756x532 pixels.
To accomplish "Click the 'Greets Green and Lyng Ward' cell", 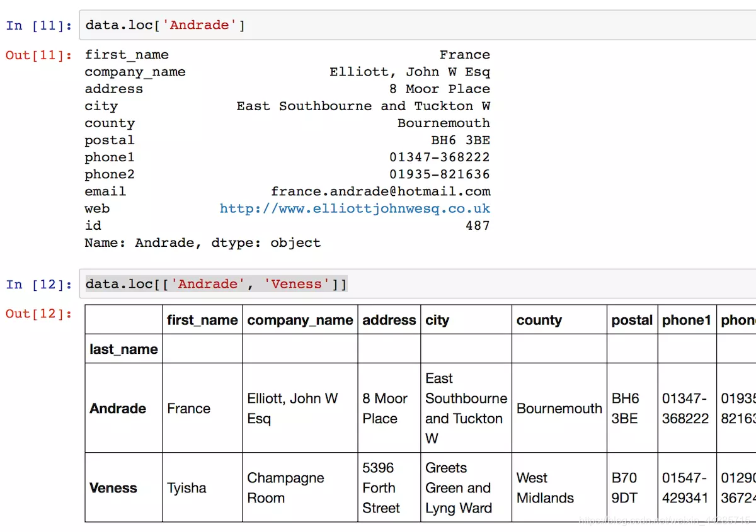I will (466, 487).
